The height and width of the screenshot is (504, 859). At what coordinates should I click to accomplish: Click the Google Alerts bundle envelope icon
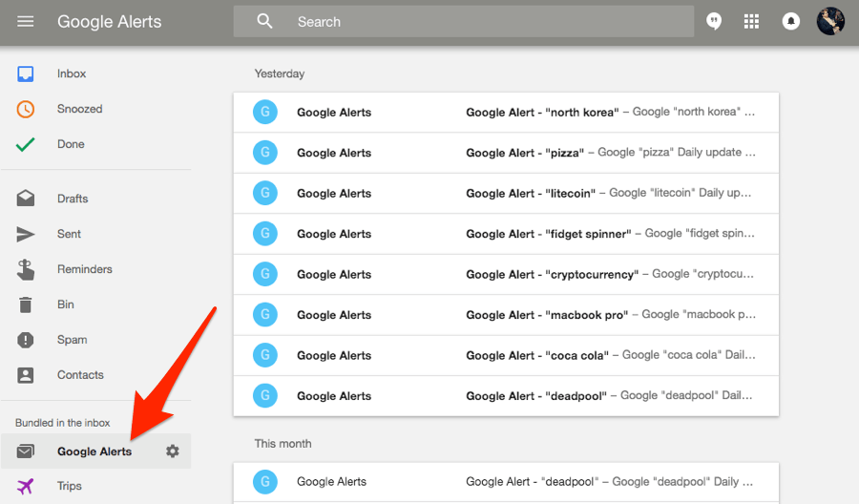25,451
